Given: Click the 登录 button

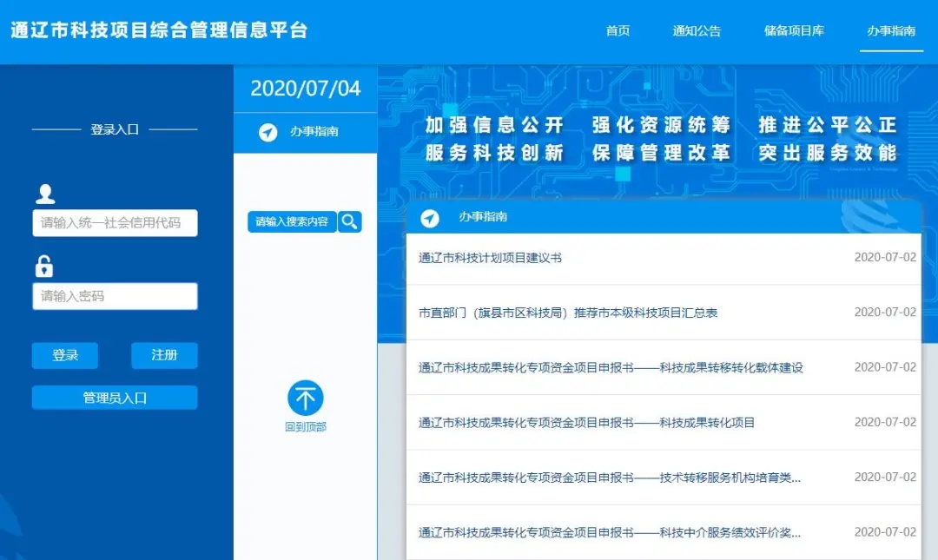Looking at the screenshot, I should tap(64, 355).
